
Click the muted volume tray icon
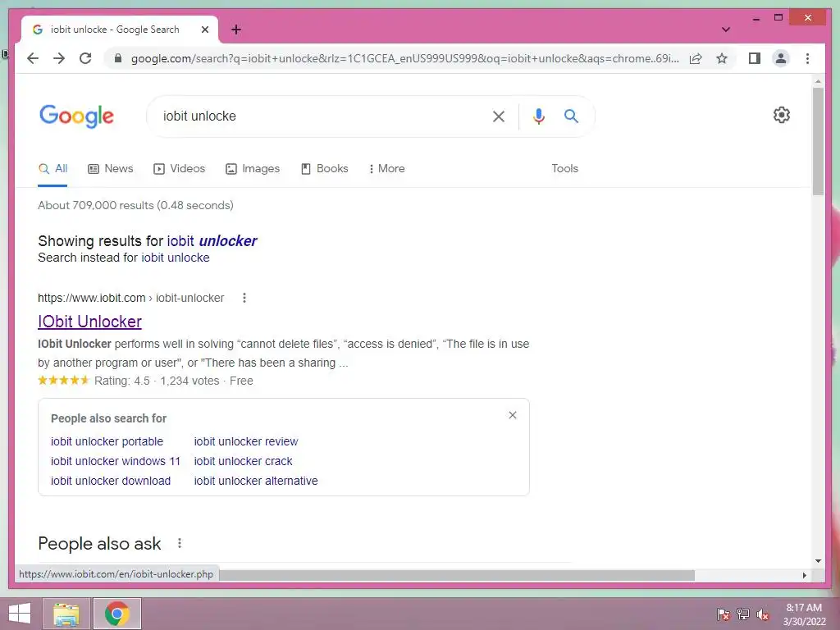pyautogui.click(x=763, y=614)
